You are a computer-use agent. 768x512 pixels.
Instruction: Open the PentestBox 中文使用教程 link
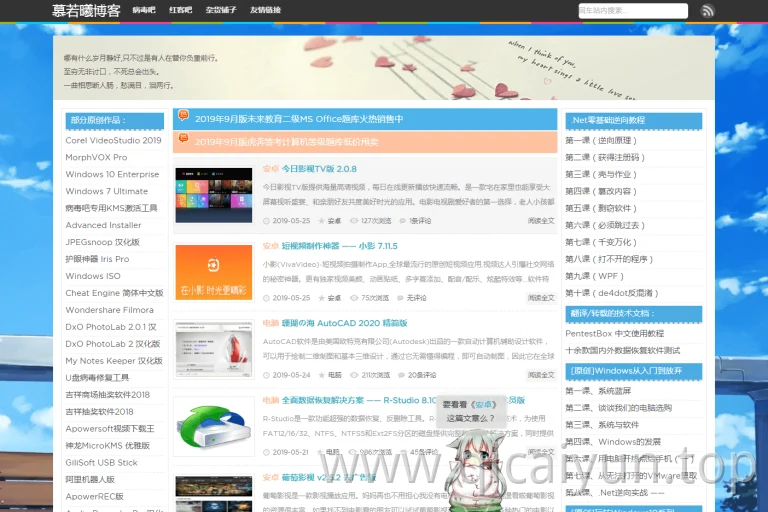coord(615,334)
